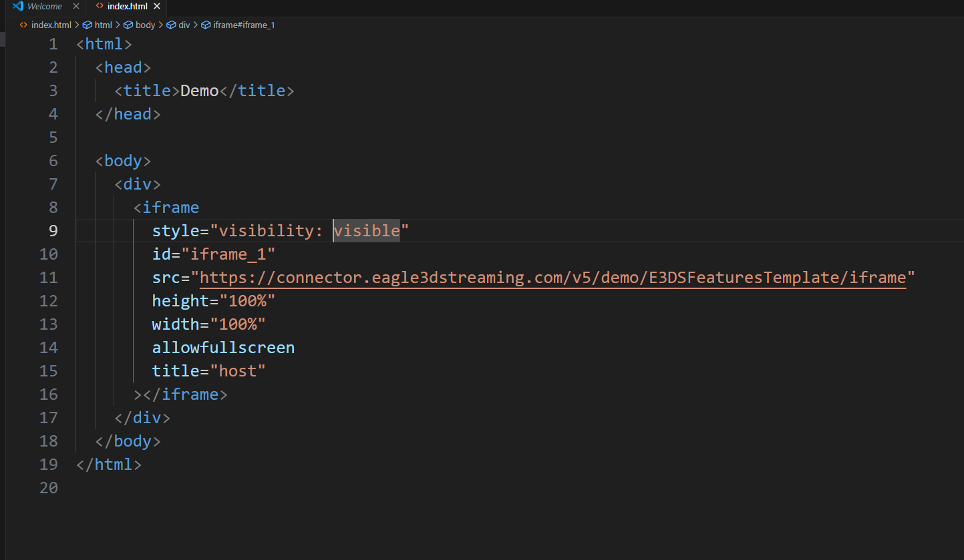Close the Welcome tab
Viewport: 964px width, 560px height.
(x=75, y=7)
